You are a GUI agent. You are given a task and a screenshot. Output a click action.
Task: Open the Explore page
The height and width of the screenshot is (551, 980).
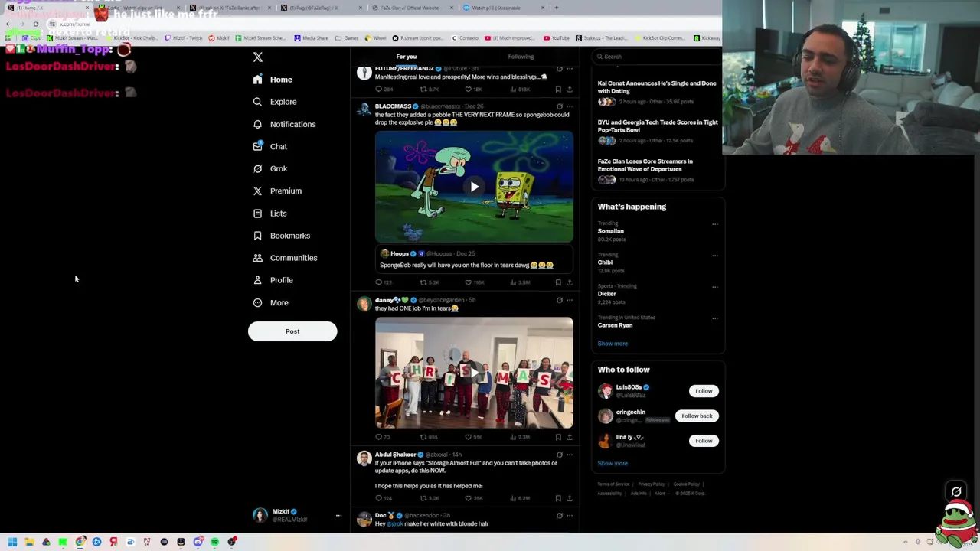tap(275, 102)
